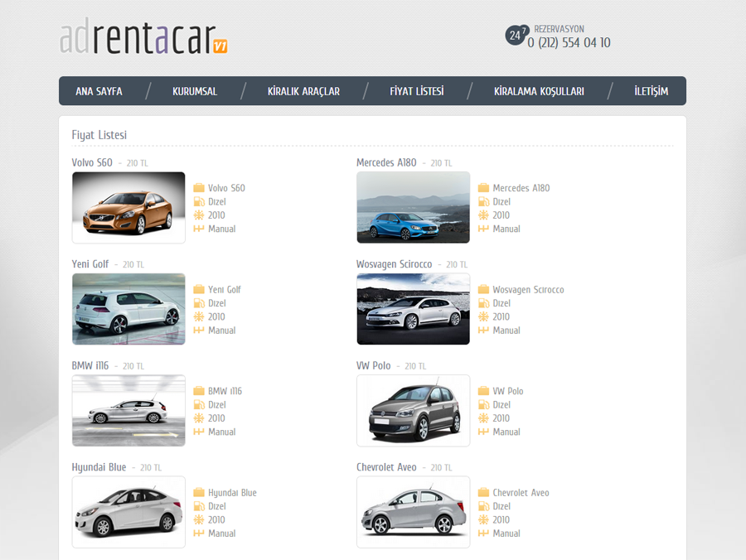The image size is (746, 560).
Task: Click the gearbox icon in Mercedes A180 details
Action: (483, 229)
